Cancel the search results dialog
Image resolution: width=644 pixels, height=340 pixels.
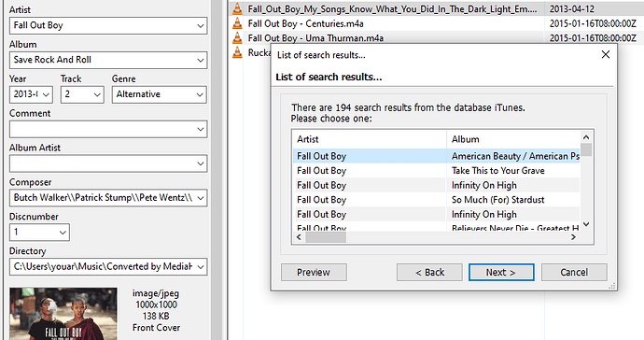[574, 272]
